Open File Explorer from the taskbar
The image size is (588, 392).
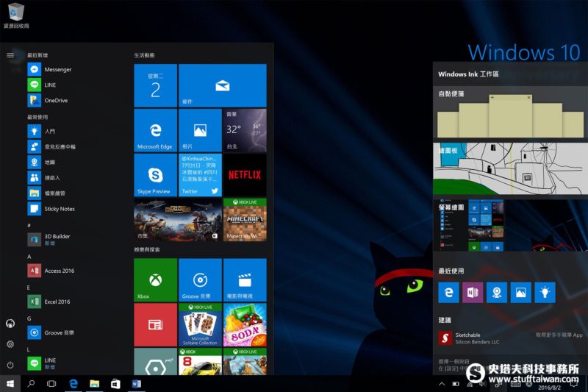click(95, 383)
